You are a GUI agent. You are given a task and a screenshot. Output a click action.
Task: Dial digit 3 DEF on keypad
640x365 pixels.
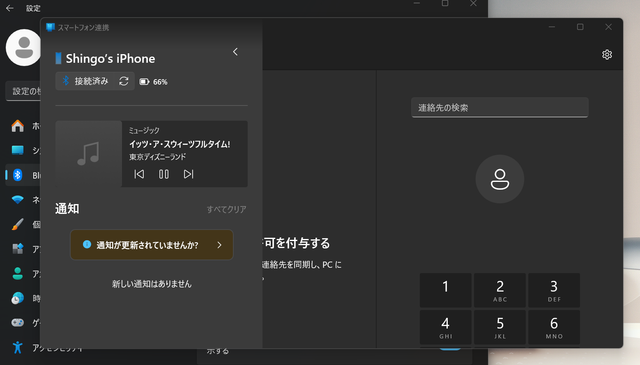click(554, 290)
